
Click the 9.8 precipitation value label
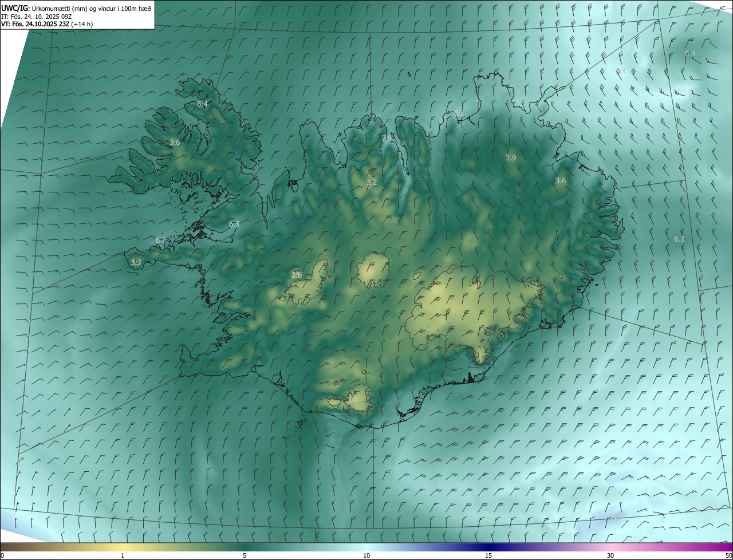coord(620,71)
